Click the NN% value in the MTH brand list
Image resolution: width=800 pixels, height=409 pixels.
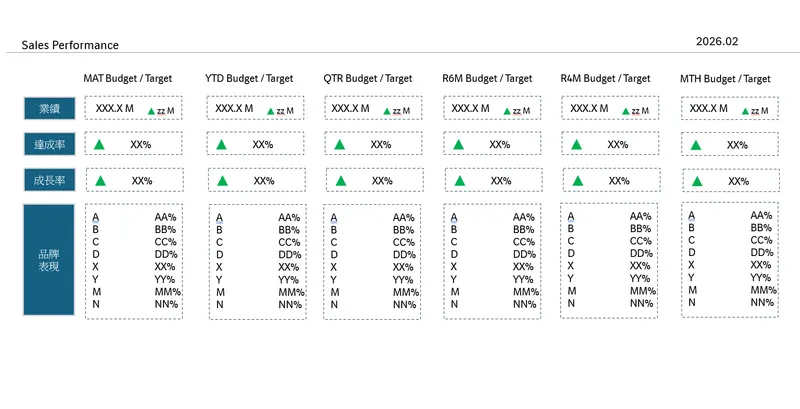click(760, 302)
